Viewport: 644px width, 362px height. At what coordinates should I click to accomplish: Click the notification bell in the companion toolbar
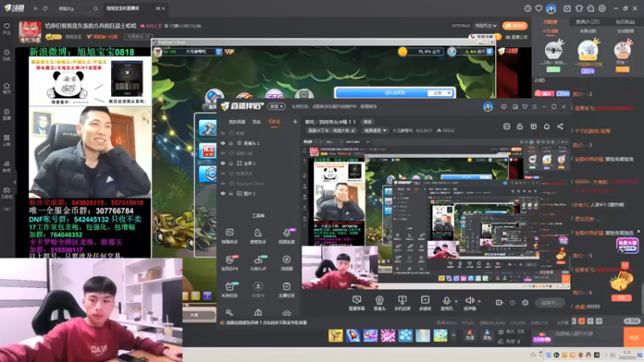pyautogui.click(x=547, y=126)
